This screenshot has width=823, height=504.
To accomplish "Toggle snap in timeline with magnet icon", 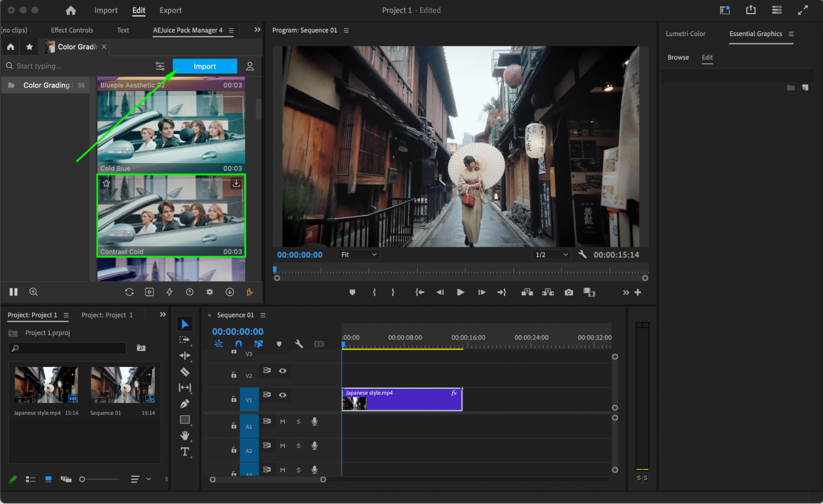I will (x=238, y=344).
